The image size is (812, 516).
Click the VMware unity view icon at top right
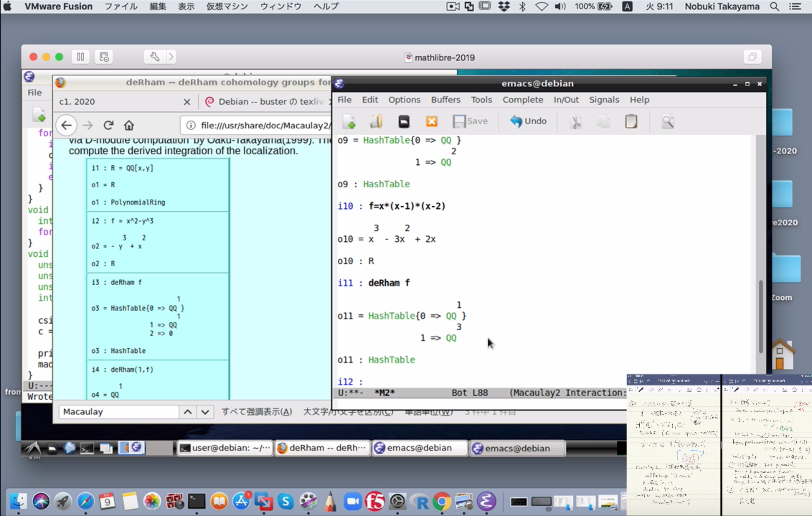point(752,57)
